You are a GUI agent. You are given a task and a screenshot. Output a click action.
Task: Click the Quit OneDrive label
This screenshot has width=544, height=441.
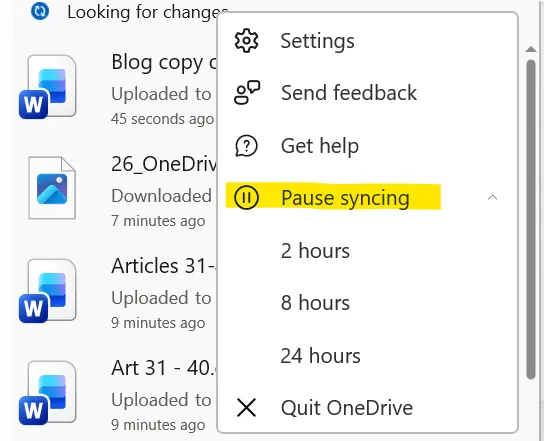[x=347, y=407]
